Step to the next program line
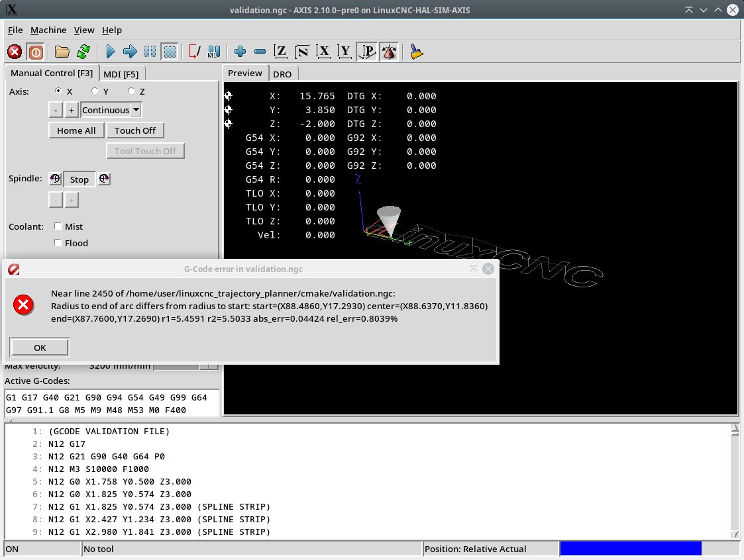 [130, 52]
